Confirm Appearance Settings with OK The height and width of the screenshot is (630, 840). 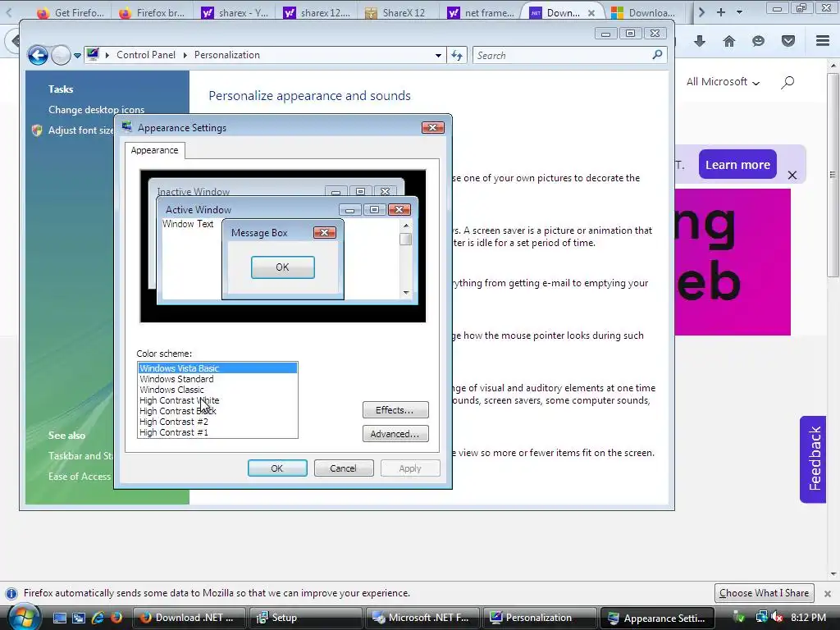(277, 468)
